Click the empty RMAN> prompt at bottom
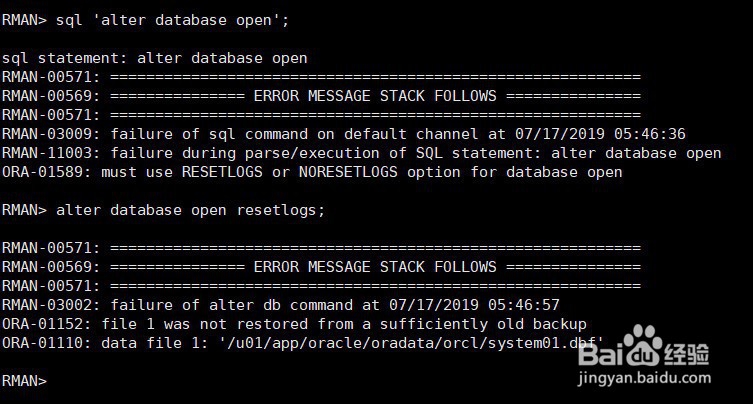Screen dimensions: 753x404 (24, 381)
